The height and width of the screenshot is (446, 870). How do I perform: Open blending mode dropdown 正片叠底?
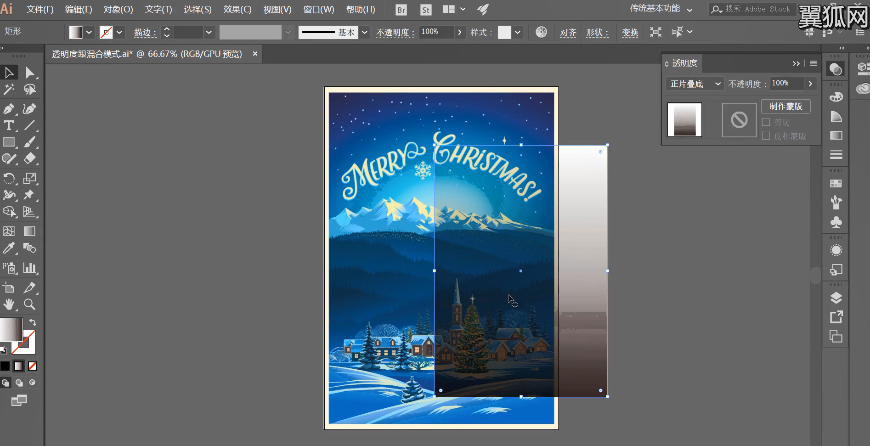[x=695, y=84]
